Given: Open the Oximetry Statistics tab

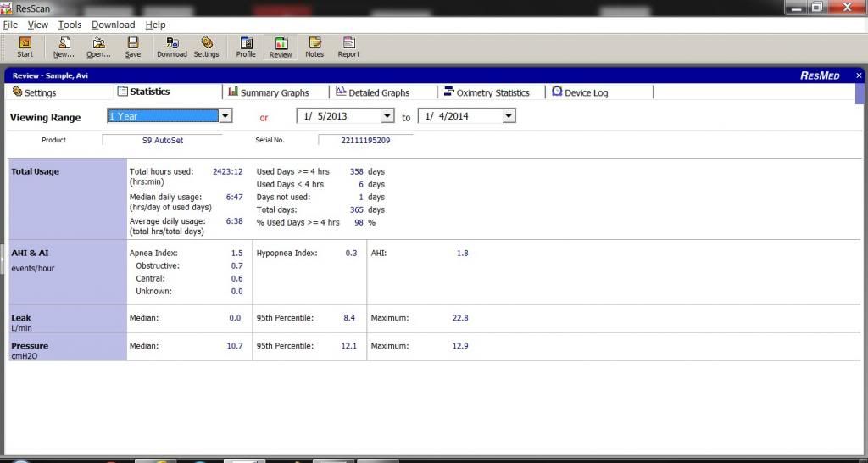Looking at the screenshot, I should pos(487,92).
